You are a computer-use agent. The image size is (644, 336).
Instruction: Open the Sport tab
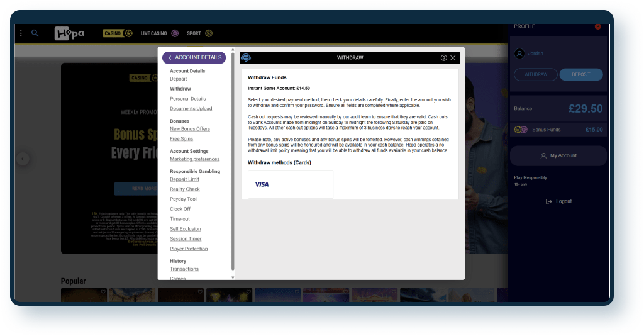[x=199, y=33]
